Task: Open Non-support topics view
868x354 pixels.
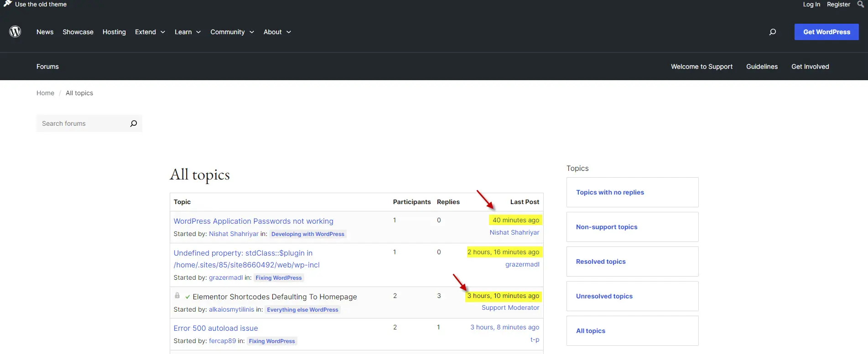Action: pyautogui.click(x=632, y=227)
